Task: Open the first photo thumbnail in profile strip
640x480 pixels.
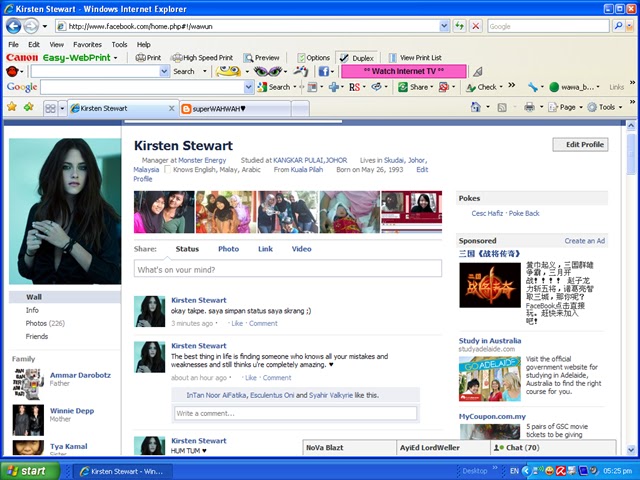Action: point(164,212)
